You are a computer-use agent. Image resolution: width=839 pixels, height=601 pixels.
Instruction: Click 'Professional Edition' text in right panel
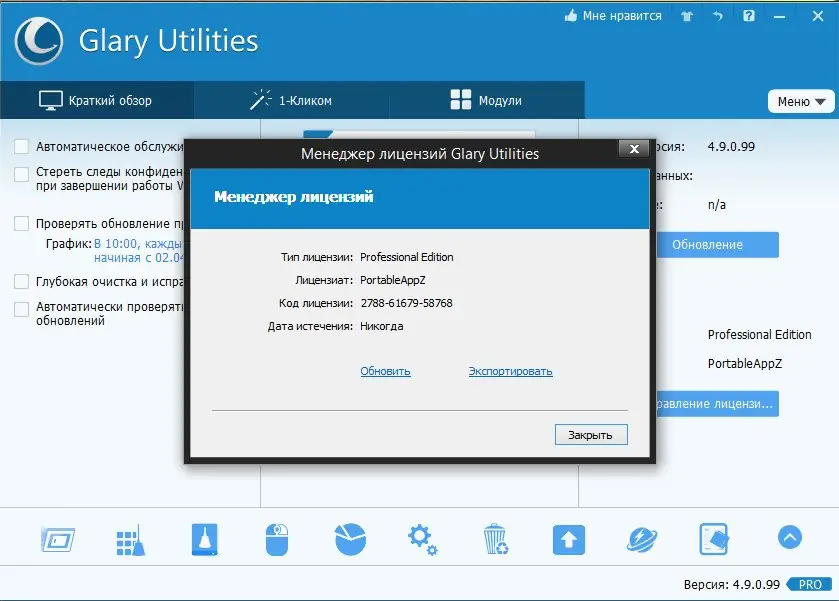click(x=759, y=334)
